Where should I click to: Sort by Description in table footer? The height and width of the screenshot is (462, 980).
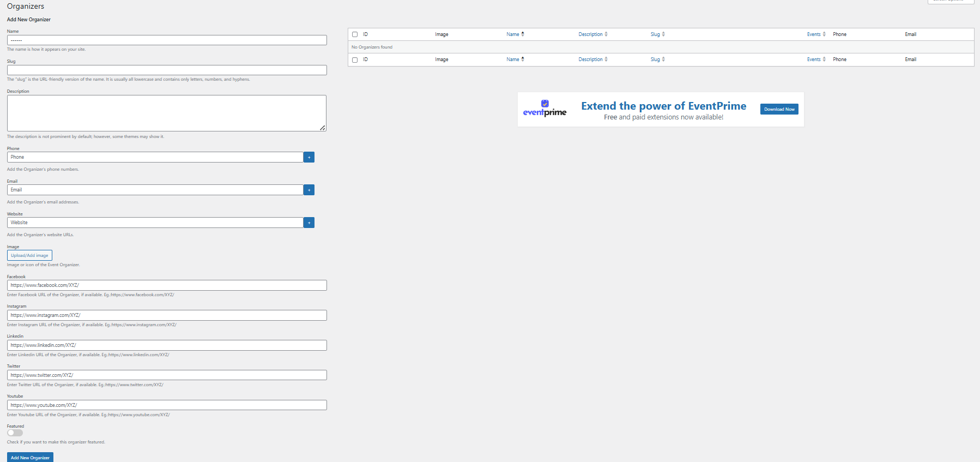point(593,59)
